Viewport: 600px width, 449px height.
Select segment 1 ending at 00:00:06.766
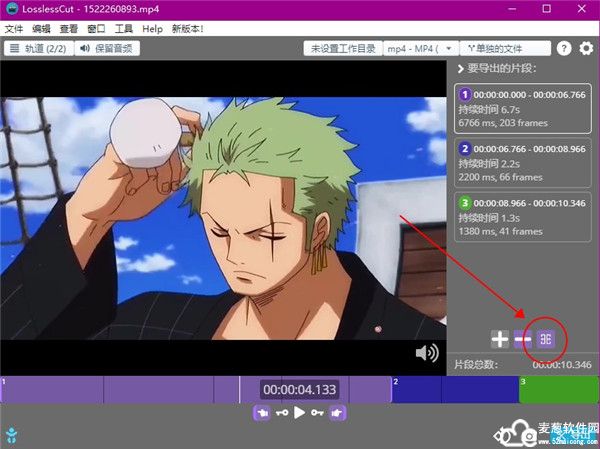523,109
